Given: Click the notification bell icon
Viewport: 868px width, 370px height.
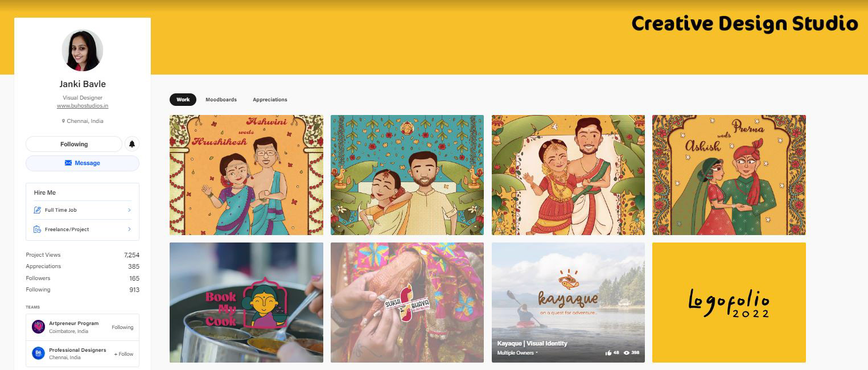Looking at the screenshot, I should pos(132,144).
